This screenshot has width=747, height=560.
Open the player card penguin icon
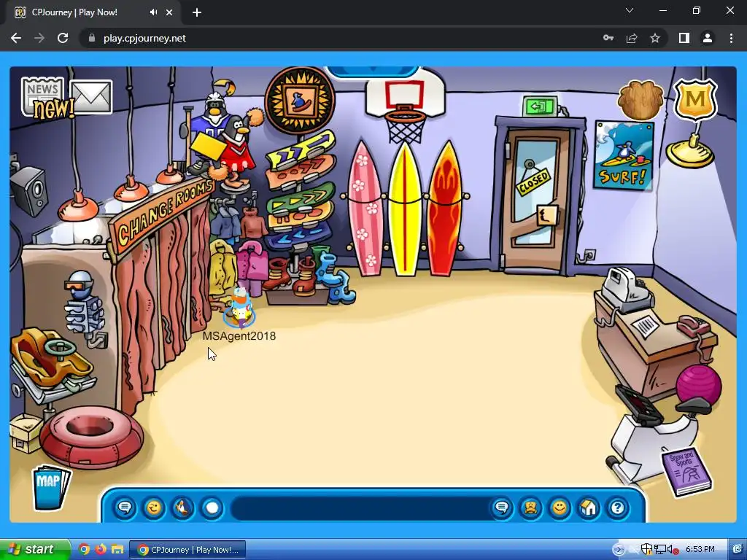click(x=531, y=507)
